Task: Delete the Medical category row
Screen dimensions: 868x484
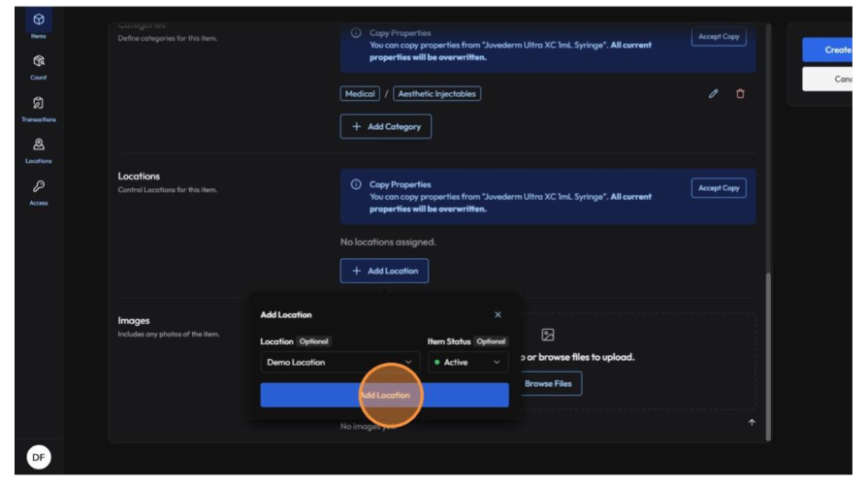Action: (740, 93)
